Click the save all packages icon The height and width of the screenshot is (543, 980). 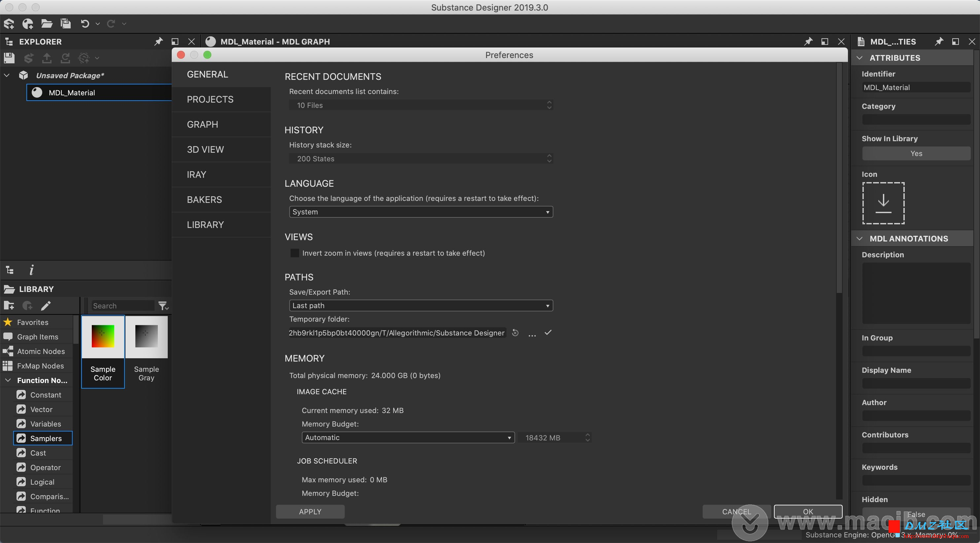tap(65, 24)
